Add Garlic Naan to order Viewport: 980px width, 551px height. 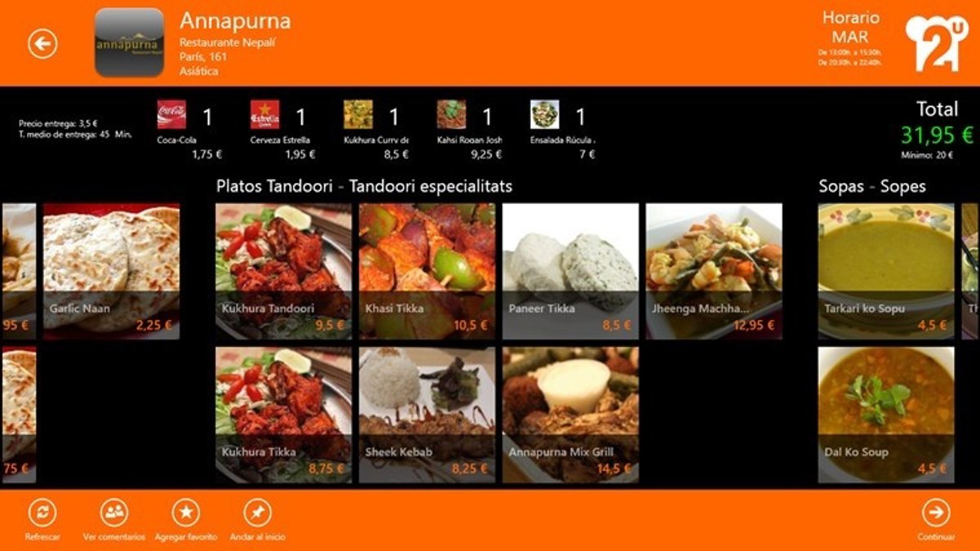coord(111,272)
